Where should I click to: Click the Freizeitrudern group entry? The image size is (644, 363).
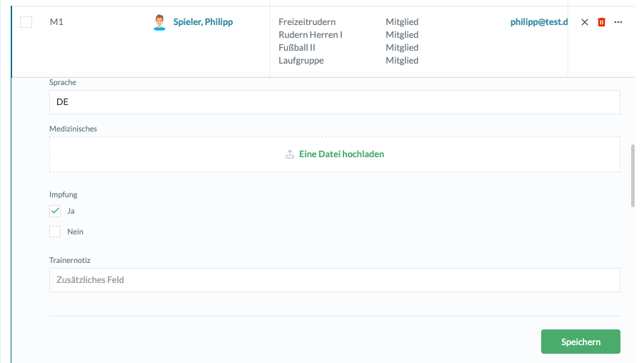click(x=307, y=22)
